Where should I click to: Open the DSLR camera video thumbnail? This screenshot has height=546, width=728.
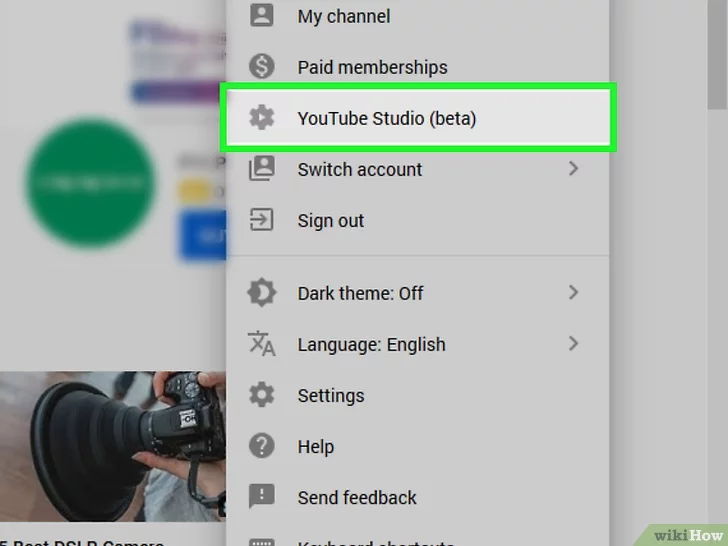point(112,445)
